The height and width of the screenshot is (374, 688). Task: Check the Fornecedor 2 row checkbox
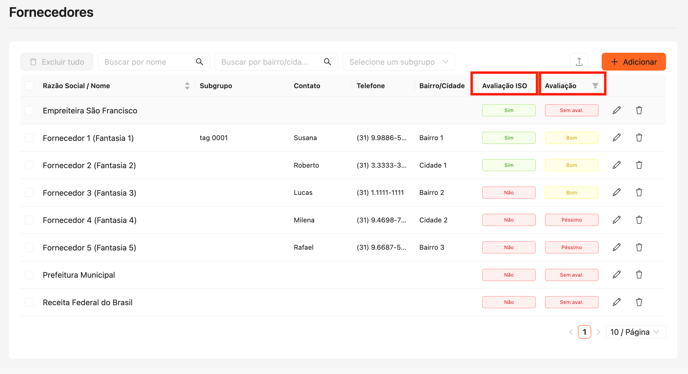(x=29, y=165)
